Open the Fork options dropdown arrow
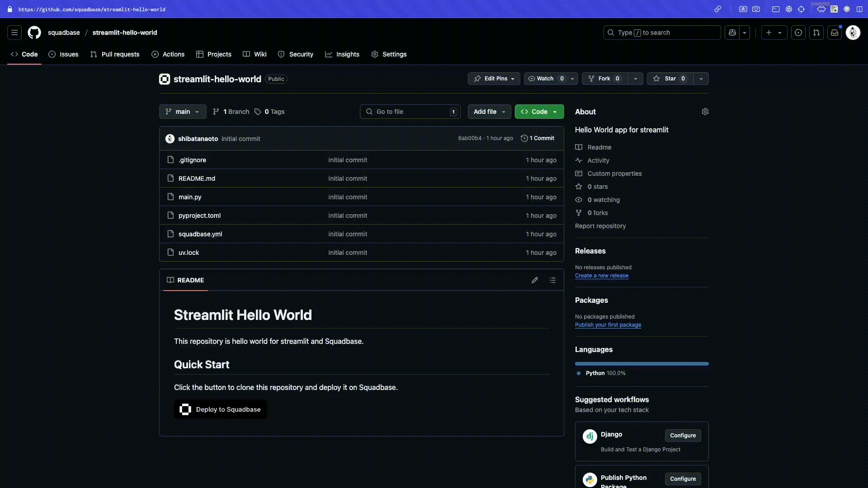This screenshot has width=868, height=488. 636,79
